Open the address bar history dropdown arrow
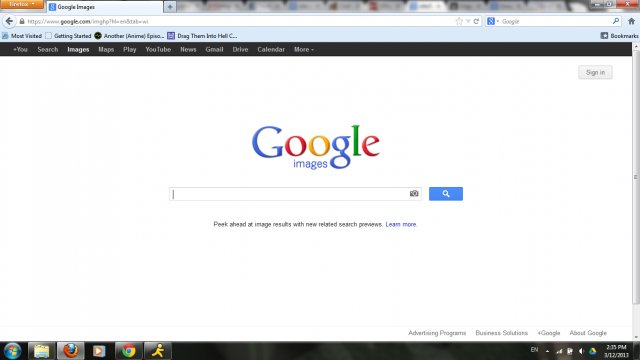This screenshot has width=640, height=360. point(468,21)
